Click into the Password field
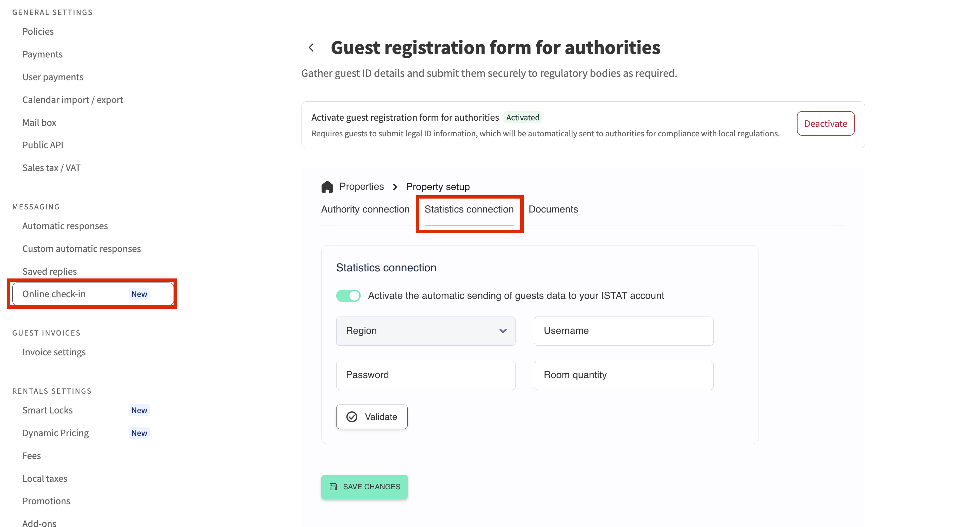This screenshot has height=527, width=980. click(x=425, y=375)
